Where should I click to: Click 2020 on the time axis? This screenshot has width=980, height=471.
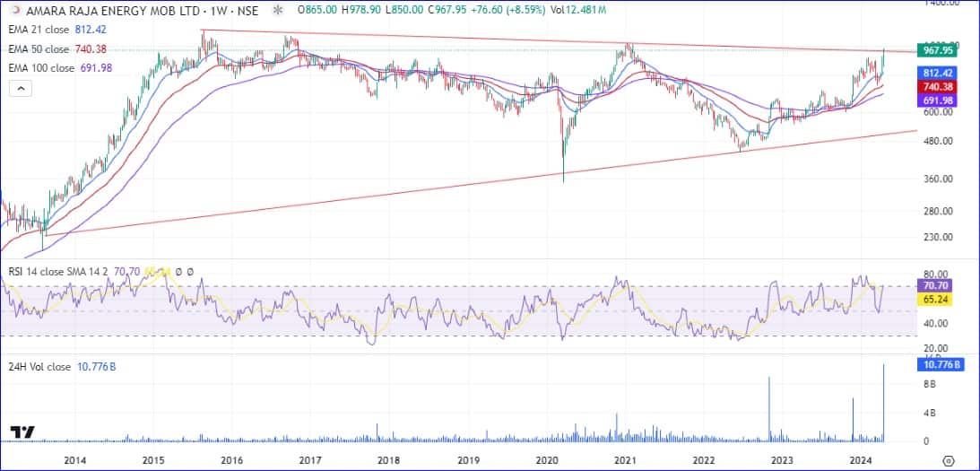coord(547,460)
